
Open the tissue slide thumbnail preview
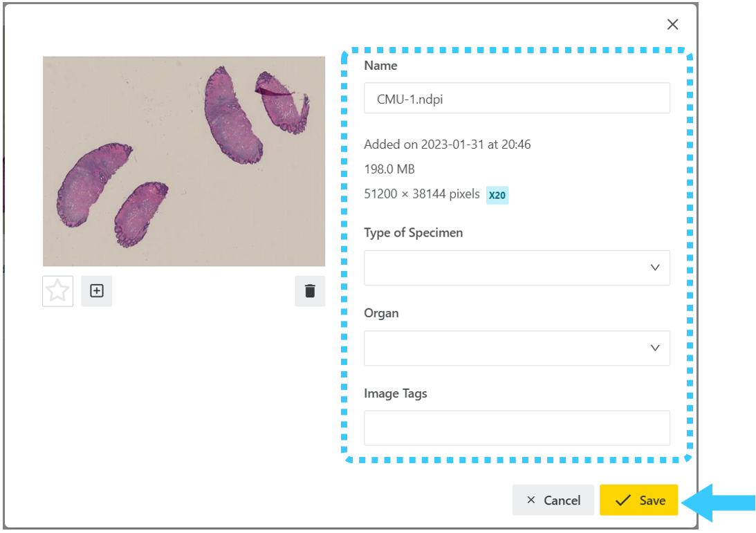coord(184,162)
